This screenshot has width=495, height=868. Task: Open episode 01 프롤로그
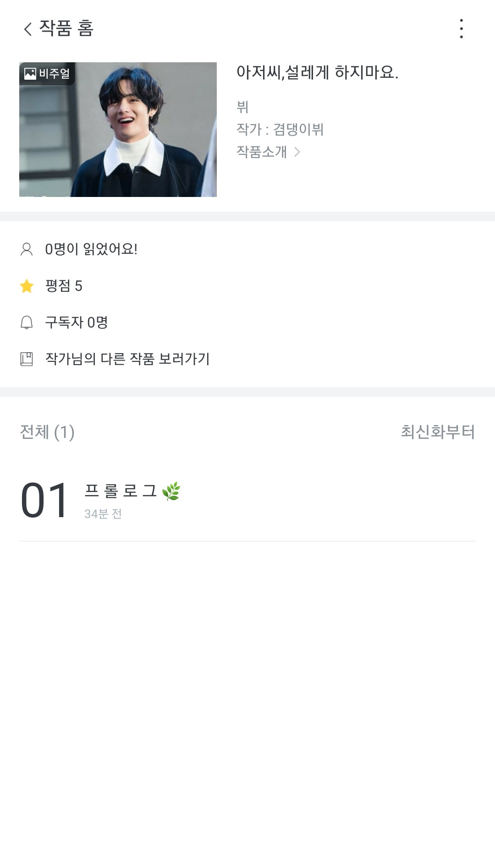click(121, 499)
